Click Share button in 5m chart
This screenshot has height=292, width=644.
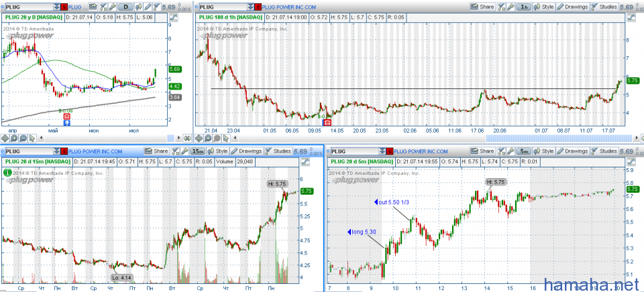(x=482, y=151)
